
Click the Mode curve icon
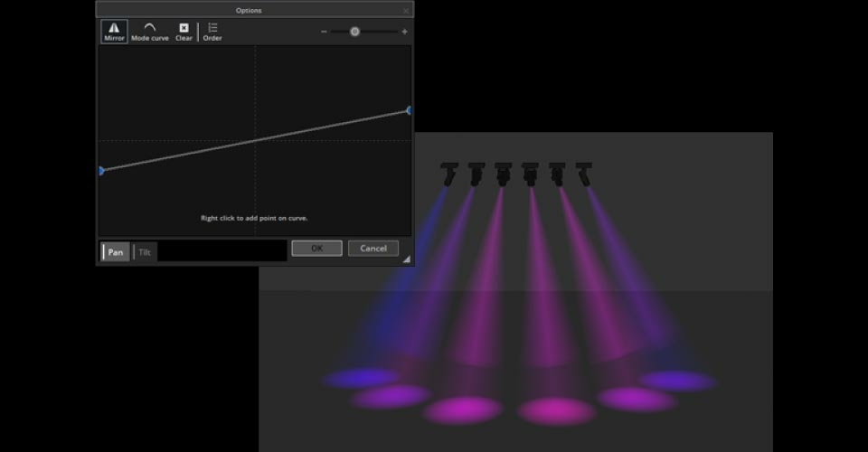click(149, 33)
